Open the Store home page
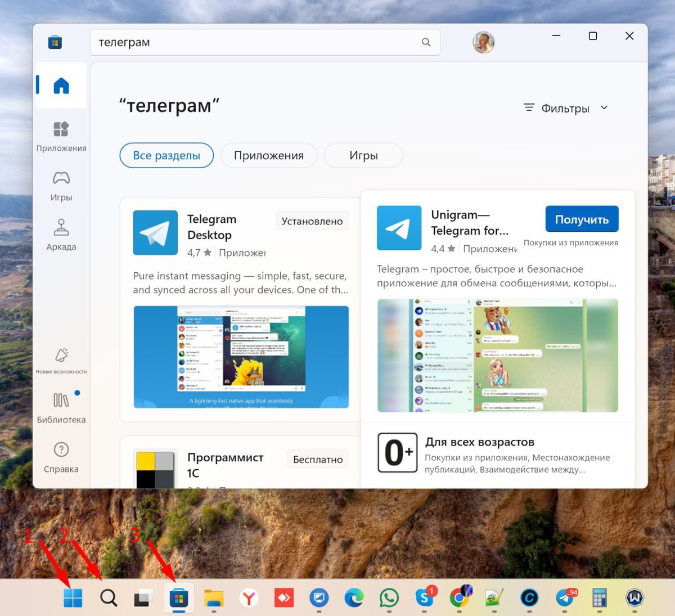Image resolution: width=675 pixels, height=616 pixels. (61, 86)
